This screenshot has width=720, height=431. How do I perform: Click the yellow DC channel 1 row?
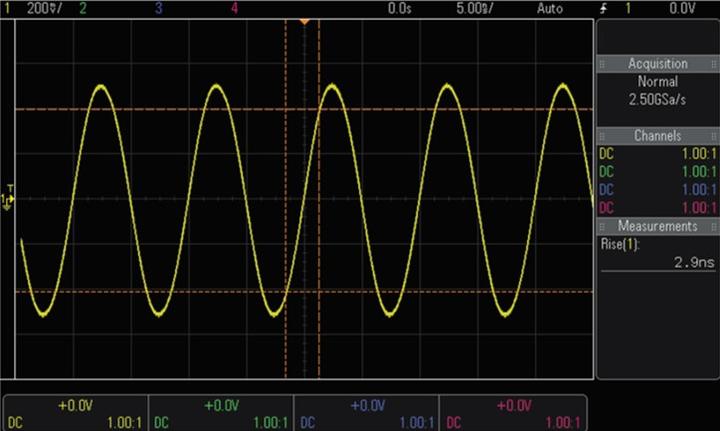(657, 154)
